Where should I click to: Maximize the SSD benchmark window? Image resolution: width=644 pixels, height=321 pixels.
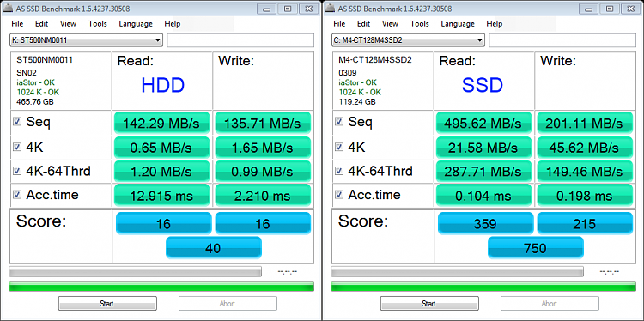click(x=610, y=9)
